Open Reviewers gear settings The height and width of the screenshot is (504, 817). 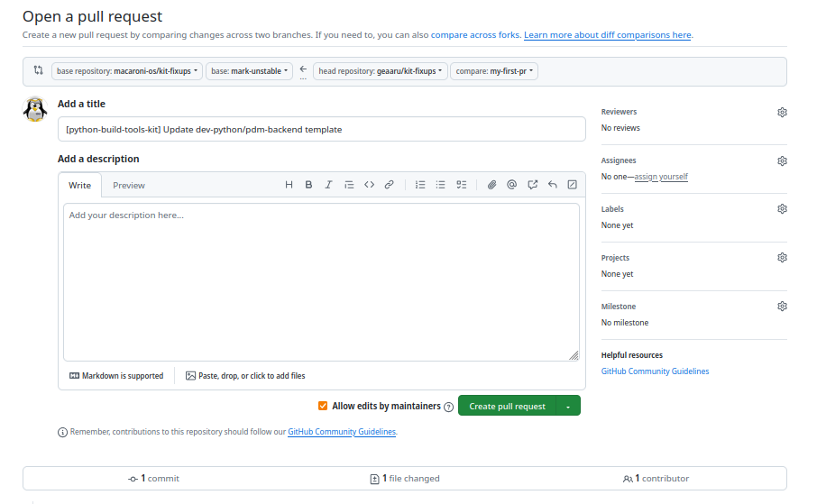pos(782,112)
